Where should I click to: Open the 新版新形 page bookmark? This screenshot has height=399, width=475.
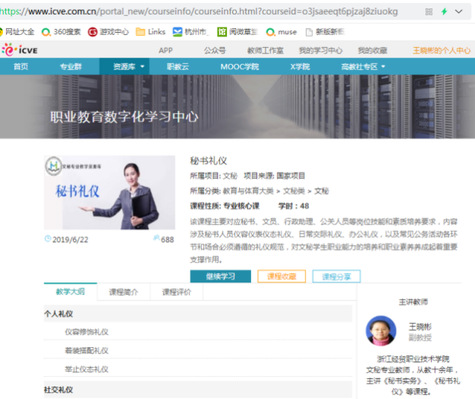tap(324, 32)
